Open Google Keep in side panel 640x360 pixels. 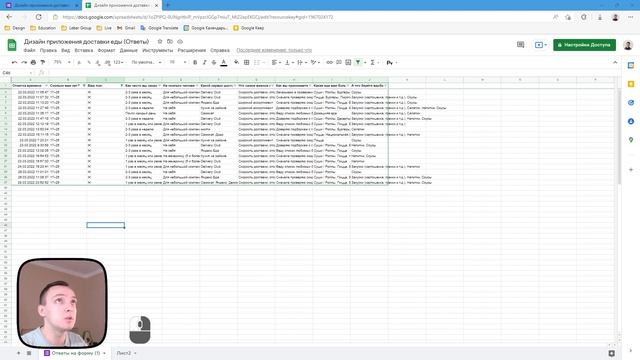click(631, 84)
